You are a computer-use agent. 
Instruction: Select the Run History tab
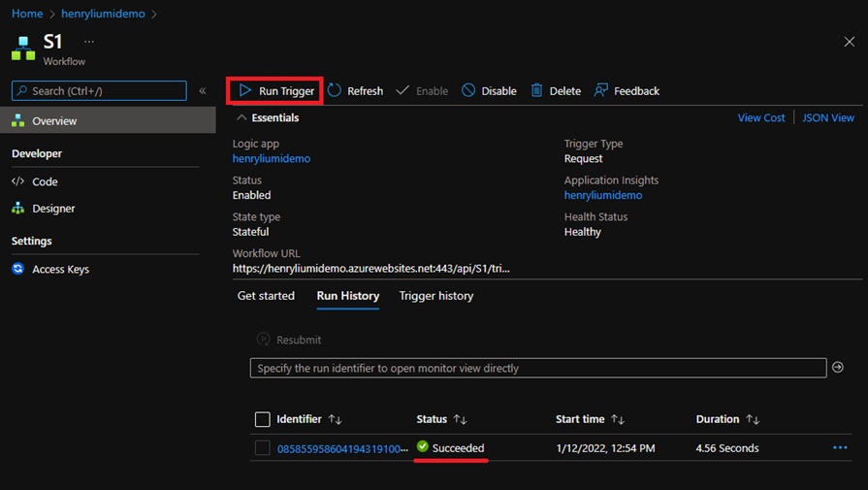click(x=347, y=296)
